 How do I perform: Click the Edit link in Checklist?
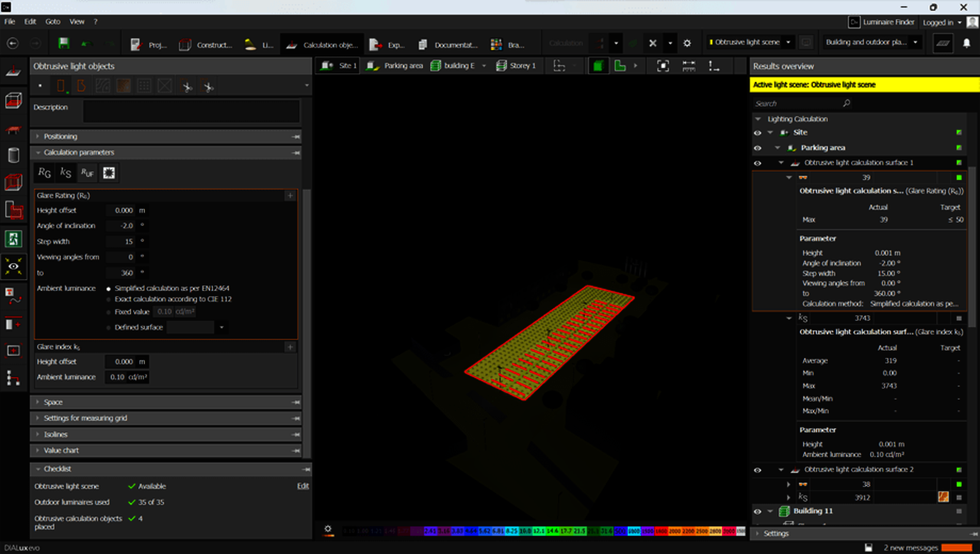point(302,486)
